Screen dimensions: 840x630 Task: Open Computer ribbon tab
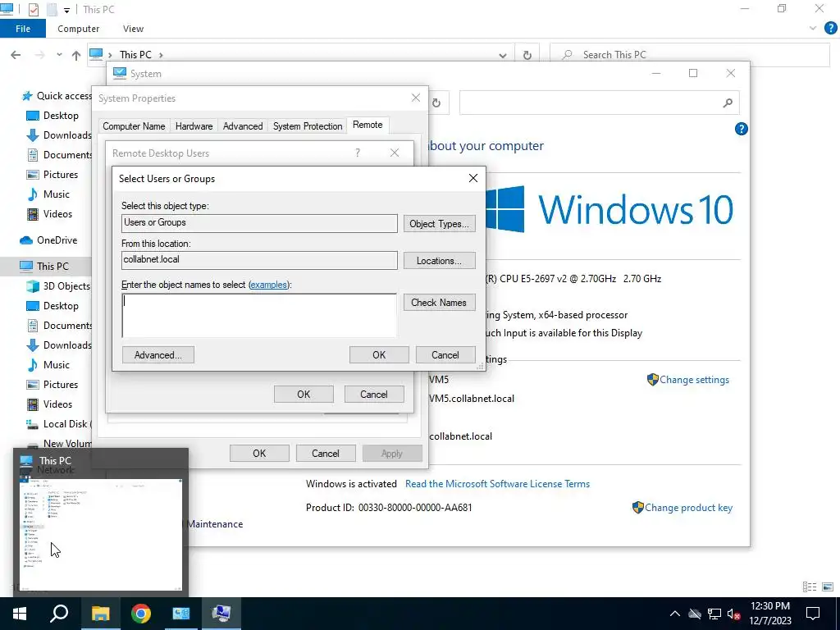point(78,29)
